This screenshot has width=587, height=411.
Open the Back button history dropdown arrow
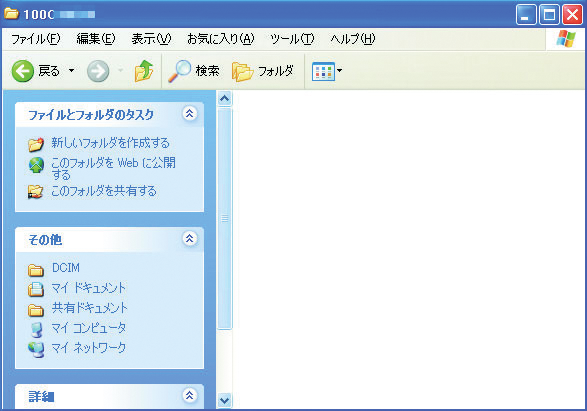tap(71, 70)
